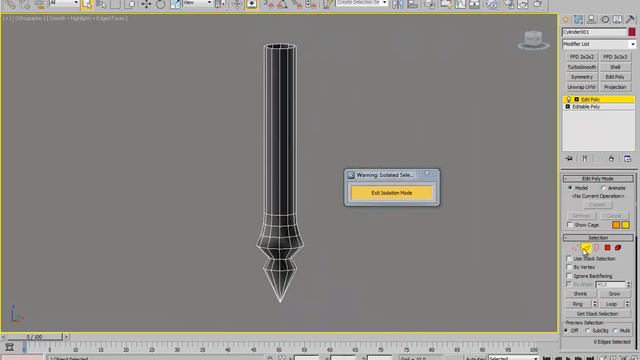Open the Utilities hammer panel tab
This screenshot has width=640, height=360.
(630, 20)
